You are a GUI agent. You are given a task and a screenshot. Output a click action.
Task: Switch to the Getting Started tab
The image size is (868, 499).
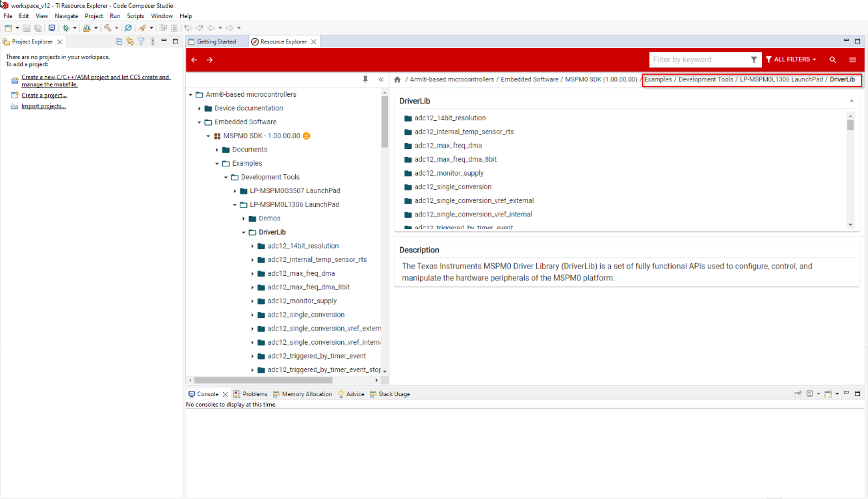click(216, 41)
